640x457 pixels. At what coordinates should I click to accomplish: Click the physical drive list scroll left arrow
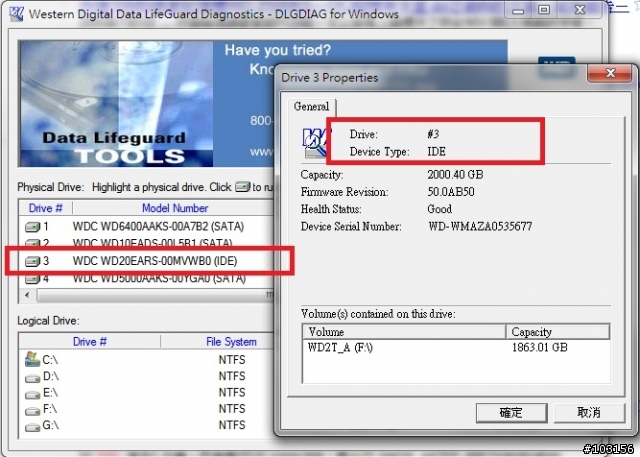27,295
